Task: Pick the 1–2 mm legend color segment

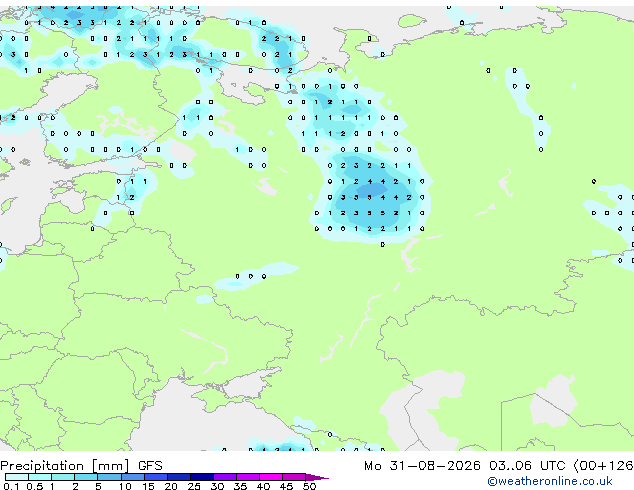Action: coord(63,477)
